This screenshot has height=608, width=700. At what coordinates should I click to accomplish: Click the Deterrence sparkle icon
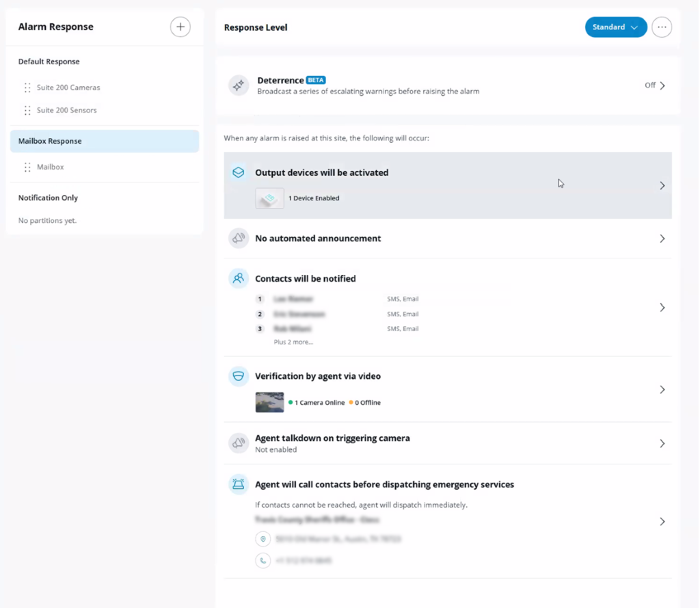pyautogui.click(x=239, y=85)
